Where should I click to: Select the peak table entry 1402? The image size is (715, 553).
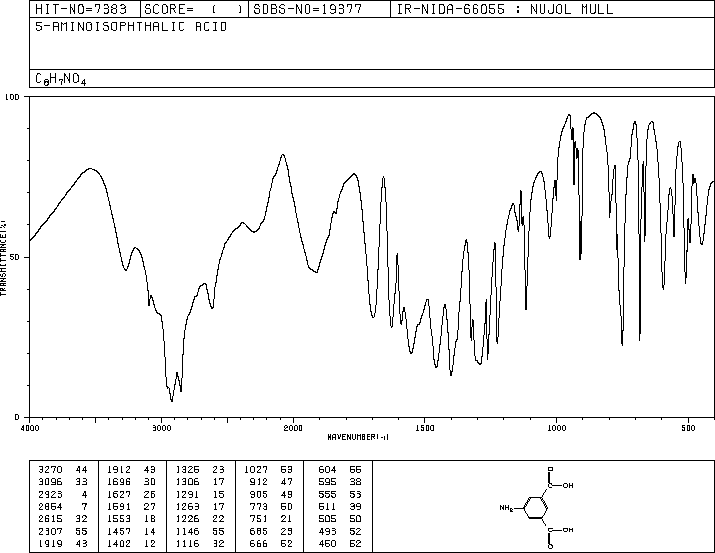point(119,543)
